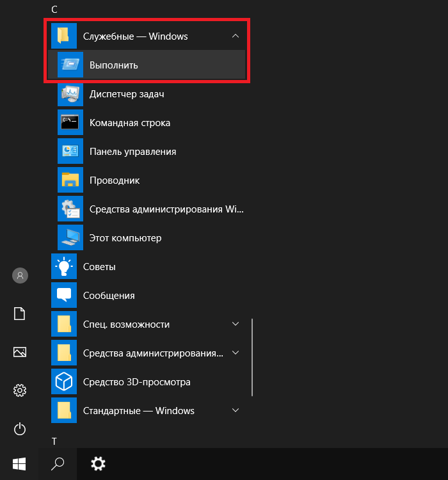448x480 pixels.
Task: Open Сообщения via the speech-bubble icon
Action: (x=64, y=295)
